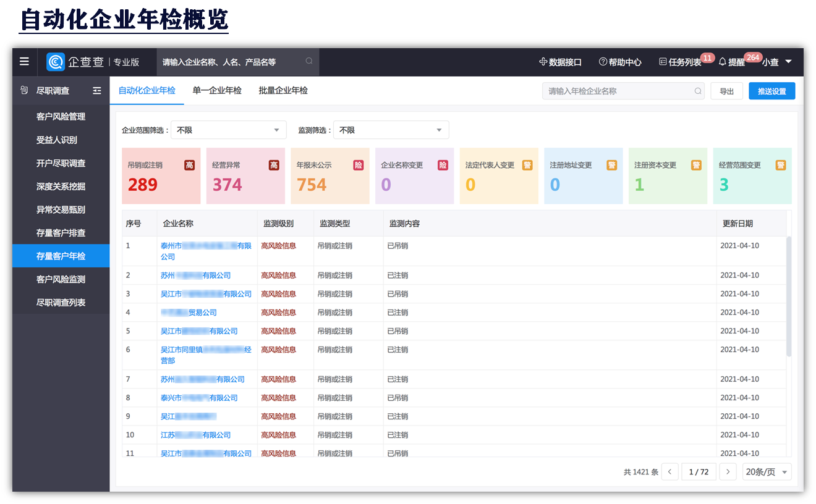The image size is (816, 504).
Task: Select 尽职调查列表 in sidebar
Action: click(61, 303)
